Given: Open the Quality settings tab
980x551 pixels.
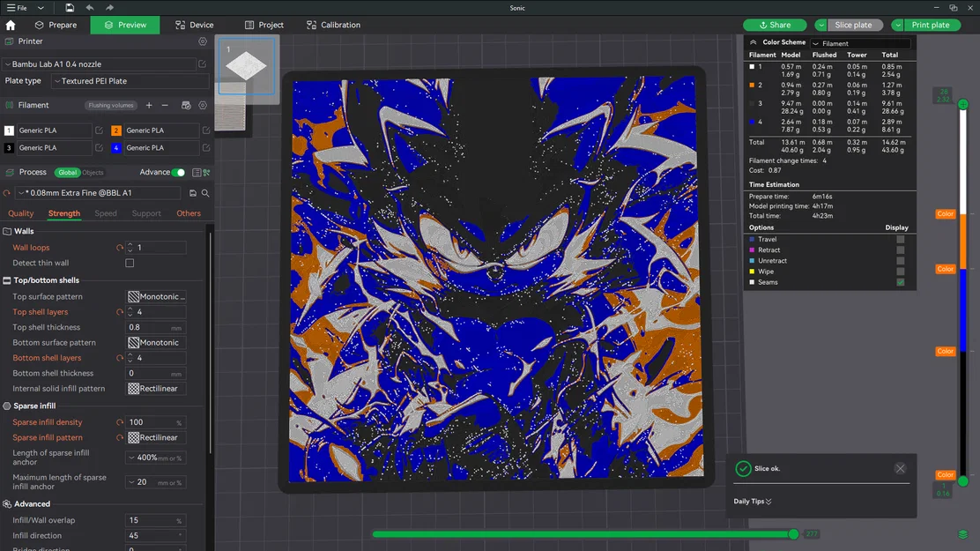Looking at the screenshot, I should click(20, 213).
